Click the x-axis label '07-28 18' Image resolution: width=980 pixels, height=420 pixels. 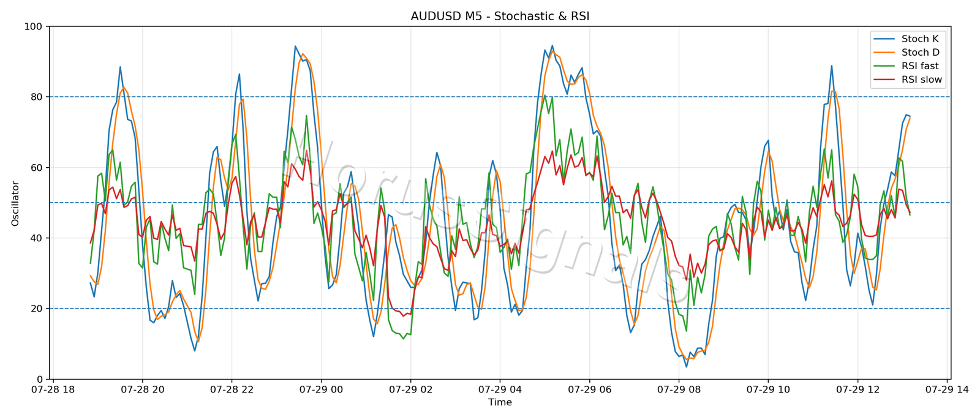pos(53,389)
